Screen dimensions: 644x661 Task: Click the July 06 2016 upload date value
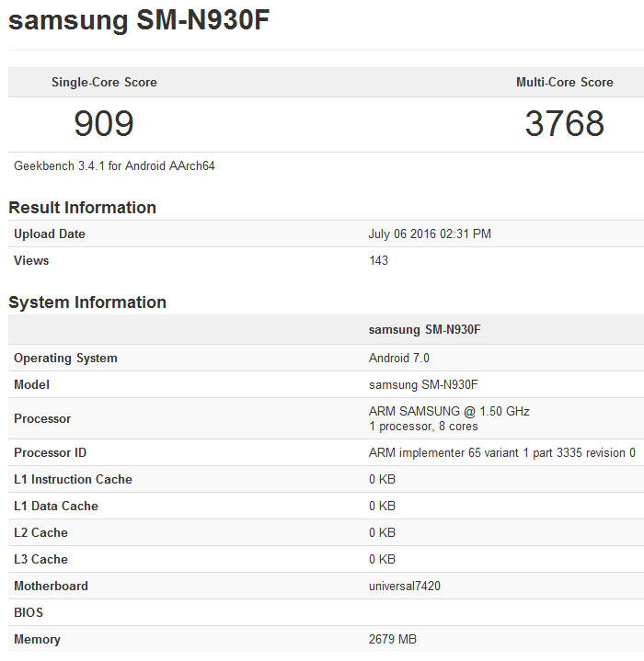click(x=430, y=234)
